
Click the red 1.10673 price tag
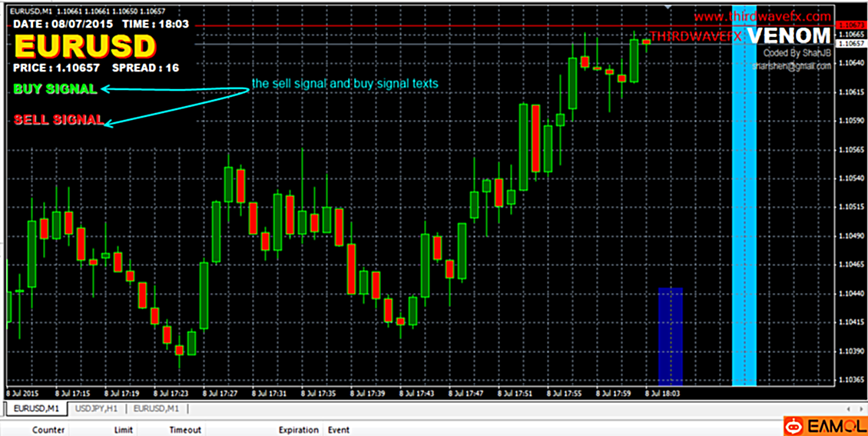[x=851, y=25]
